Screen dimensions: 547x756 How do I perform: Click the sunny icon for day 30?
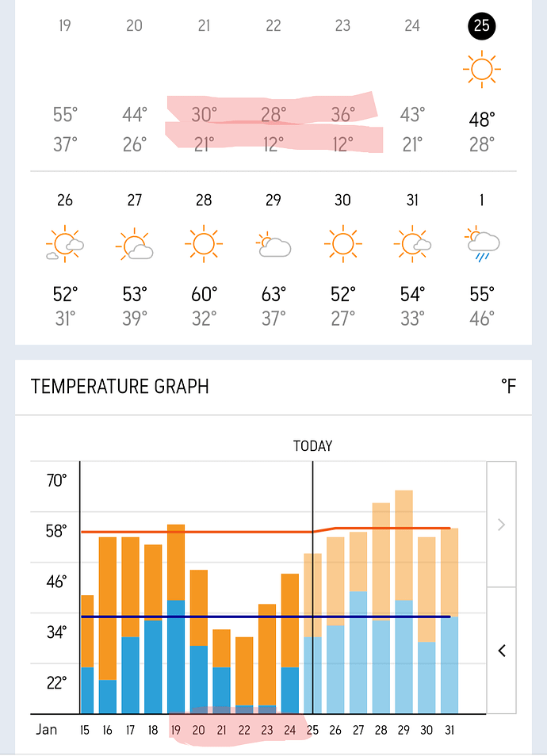point(342,244)
